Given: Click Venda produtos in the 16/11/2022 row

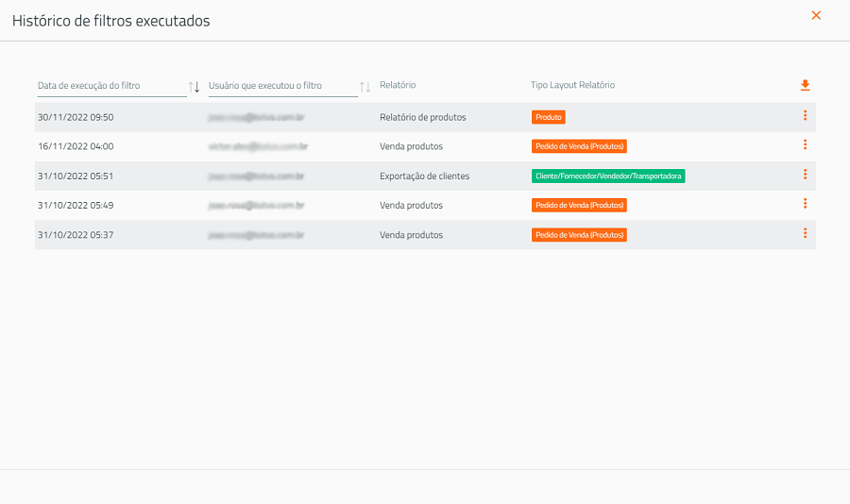Looking at the screenshot, I should (411, 147).
